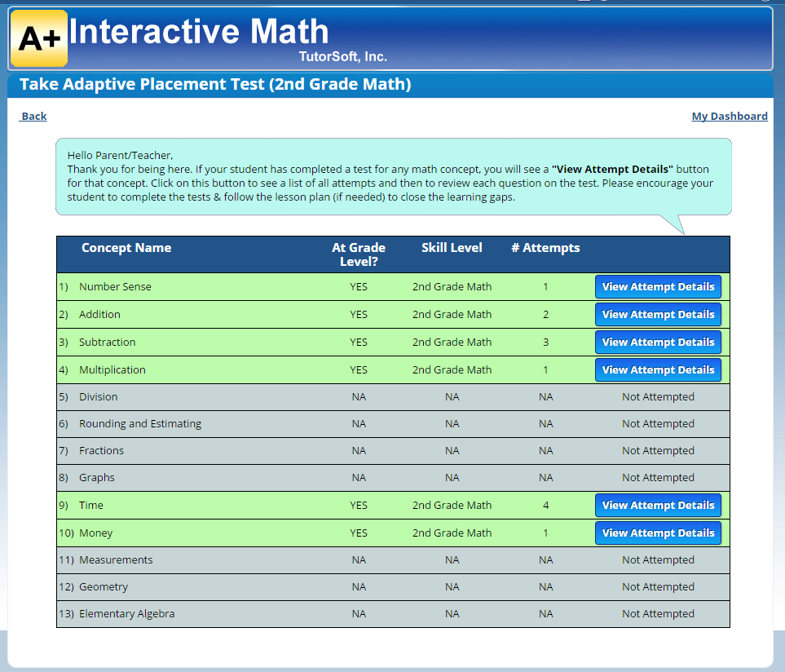Image resolution: width=785 pixels, height=672 pixels.
Task: Go Back to the previous page
Action: click(x=33, y=116)
